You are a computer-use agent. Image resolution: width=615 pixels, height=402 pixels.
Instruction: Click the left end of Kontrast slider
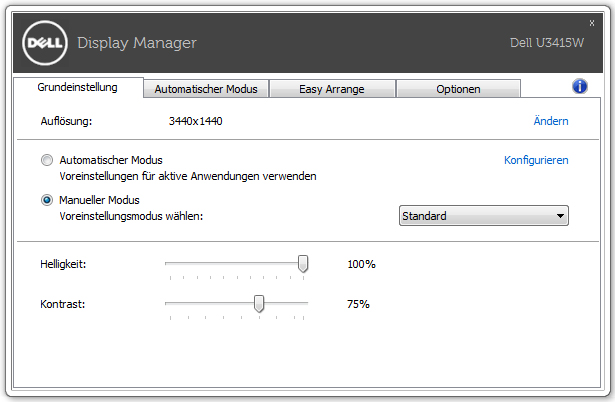coord(167,302)
